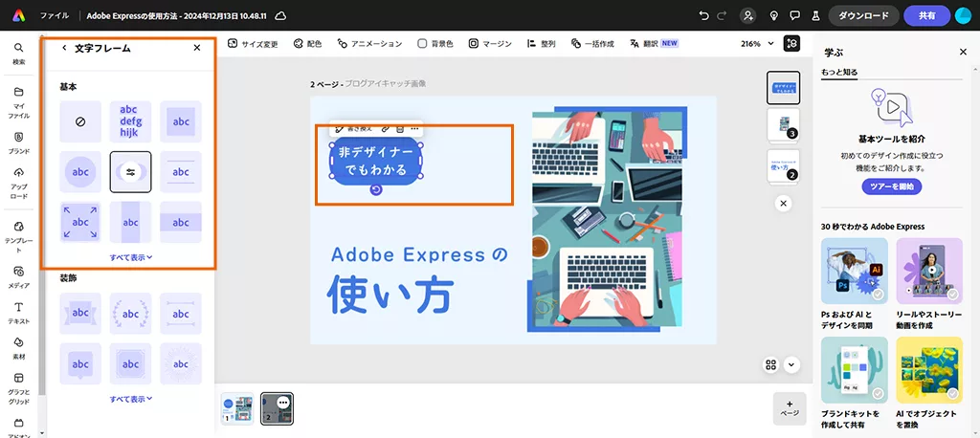Screen dimensions: 980x438
Task: Start the tour with ツアーを開始
Action: pyautogui.click(x=891, y=186)
